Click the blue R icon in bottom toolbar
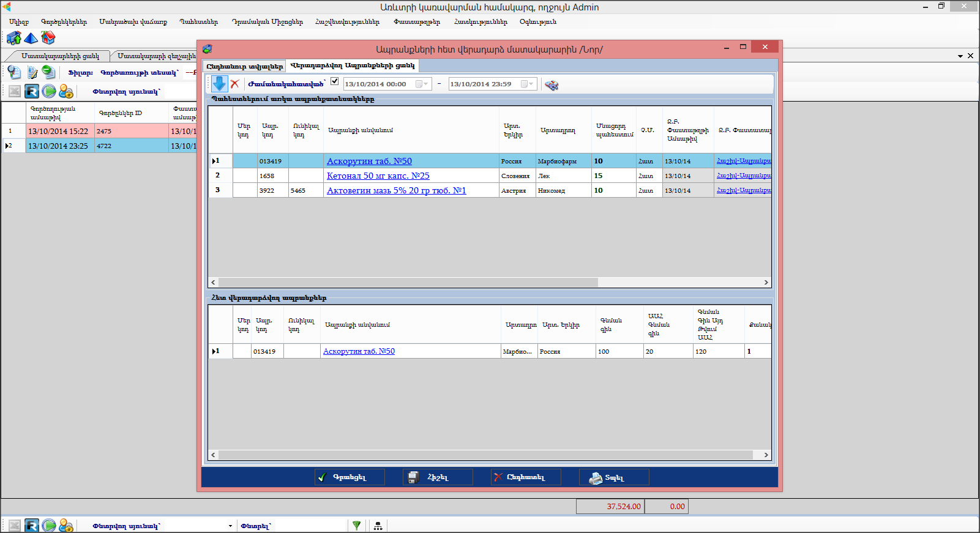 point(32,526)
